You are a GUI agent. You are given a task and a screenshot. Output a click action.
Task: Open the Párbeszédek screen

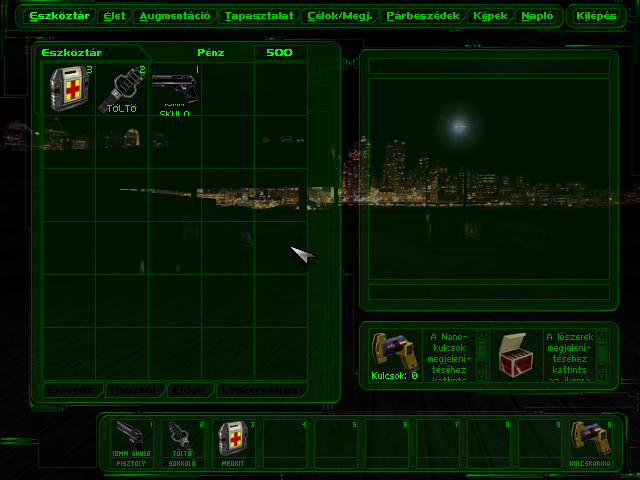point(421,16)
